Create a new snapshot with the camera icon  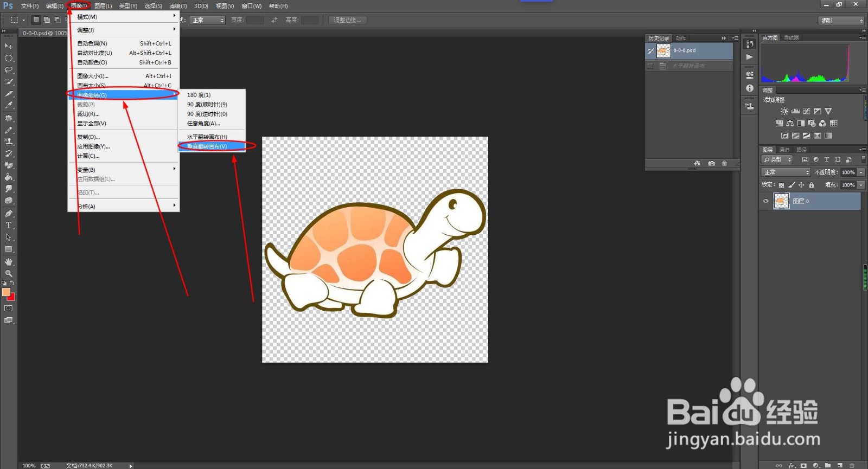tap(711, 163)
